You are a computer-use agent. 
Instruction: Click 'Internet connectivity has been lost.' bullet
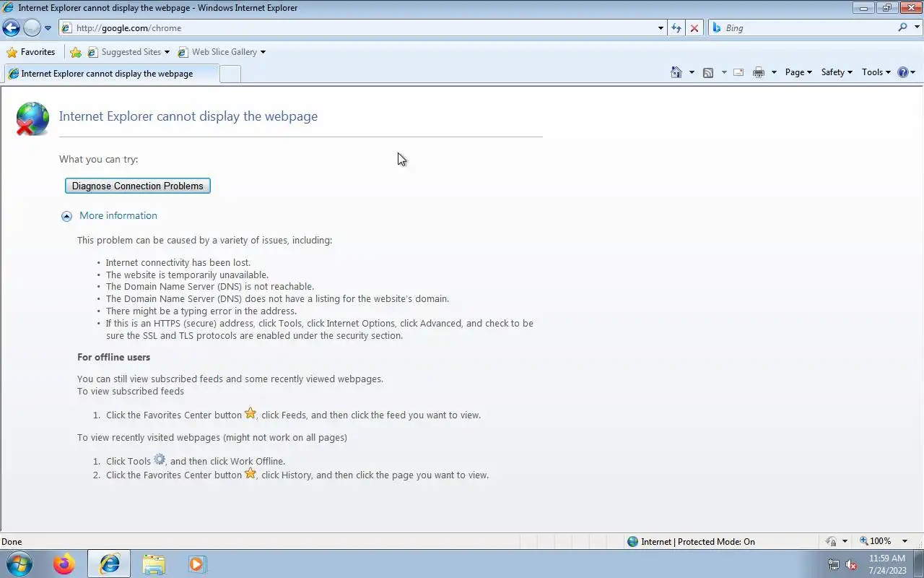pos(178,262)
